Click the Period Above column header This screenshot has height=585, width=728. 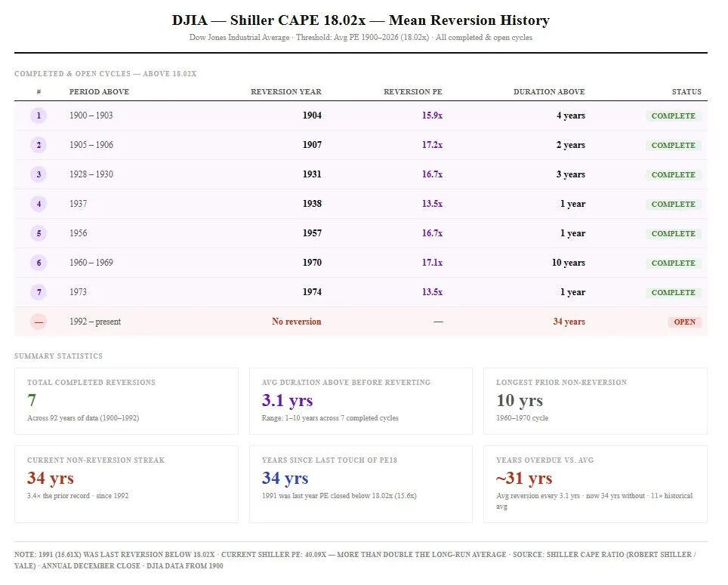pos(99,91)
